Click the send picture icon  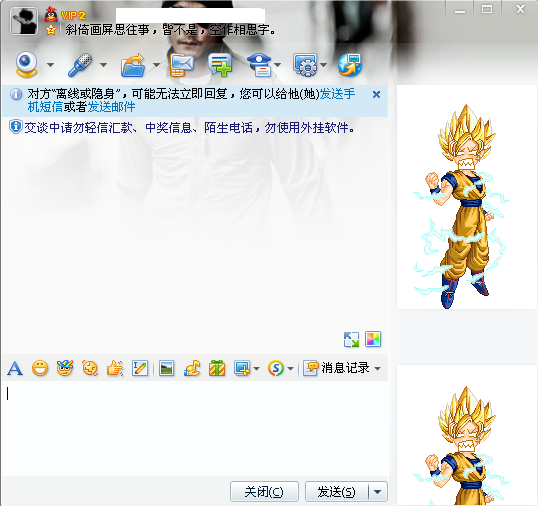click(166, 369)
